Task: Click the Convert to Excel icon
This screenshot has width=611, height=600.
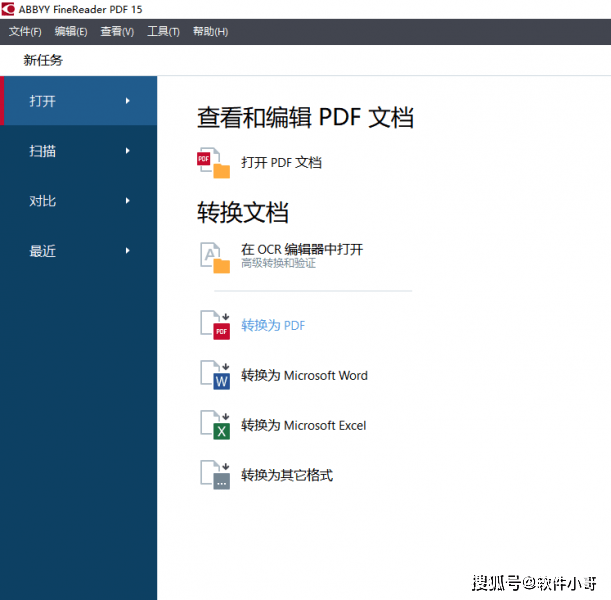Action: pos(215,425)
